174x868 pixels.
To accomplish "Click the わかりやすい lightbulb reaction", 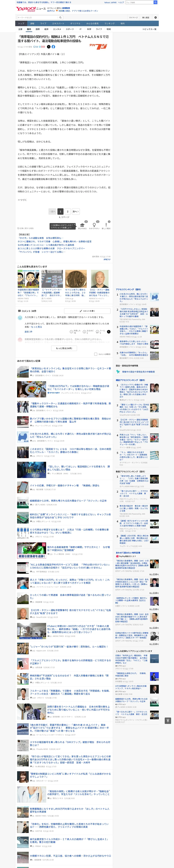I will click(x=94, y=226).
